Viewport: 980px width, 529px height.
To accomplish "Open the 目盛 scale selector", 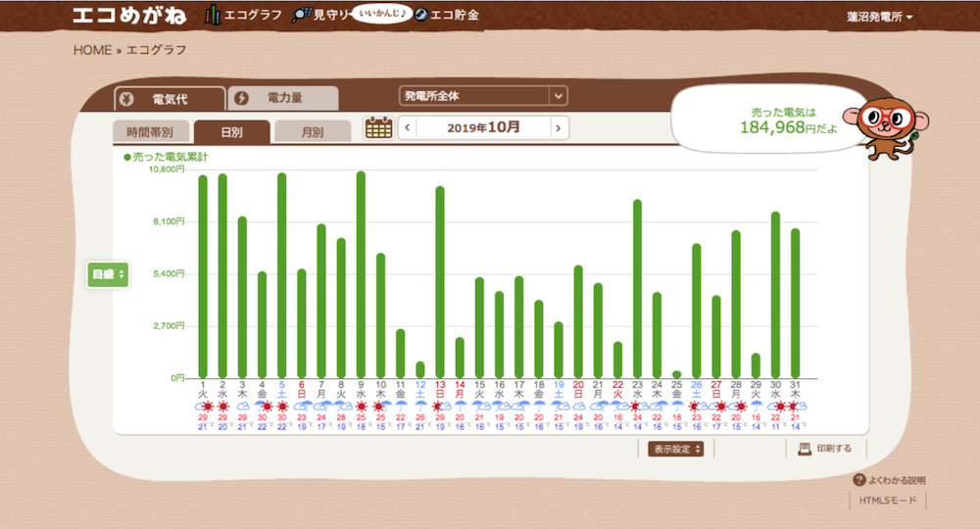I will coord(108,274).
